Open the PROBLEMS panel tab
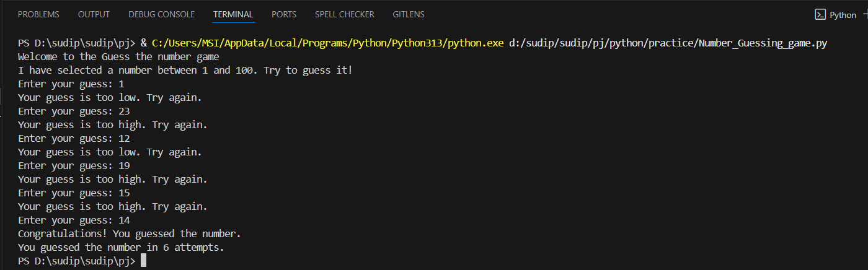The height and width of the screenshot is (270, 868). pyautogui.click(x=38, y=14)
